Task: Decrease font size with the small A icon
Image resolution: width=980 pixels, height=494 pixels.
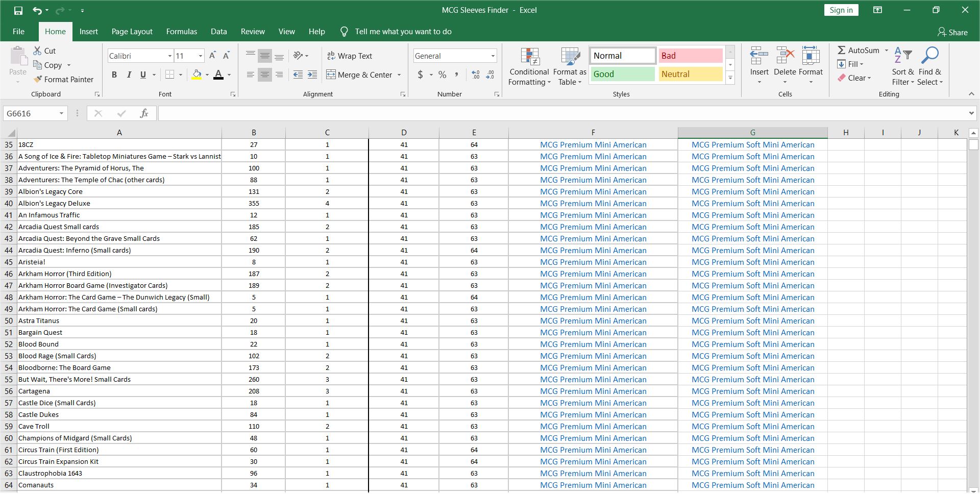Action: tap(227, 56)
